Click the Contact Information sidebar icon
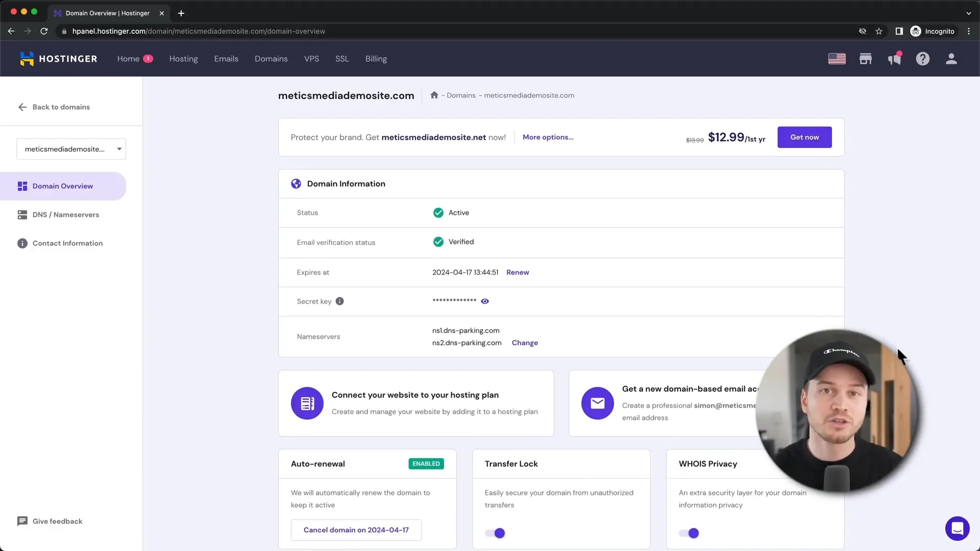The image size is (980, 551). tap(22, 243)
